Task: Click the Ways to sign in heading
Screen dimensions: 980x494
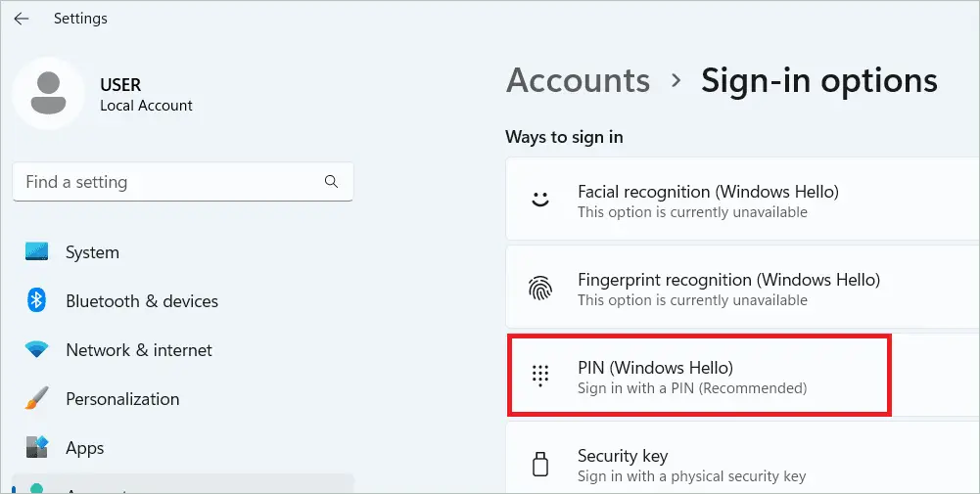Action: pyautogui.click(x=564, y=137)
